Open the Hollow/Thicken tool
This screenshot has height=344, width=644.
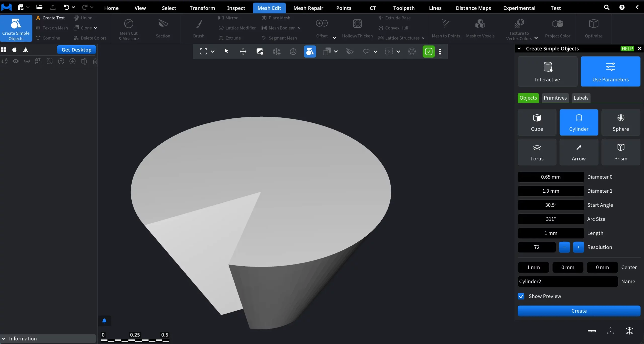[357, 29]
